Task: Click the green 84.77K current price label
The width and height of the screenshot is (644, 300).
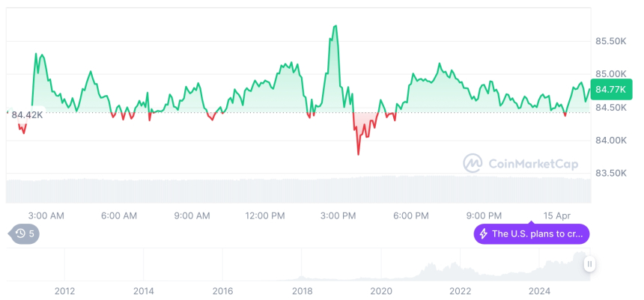Action: pyautogui.click(x=610, y=89)
